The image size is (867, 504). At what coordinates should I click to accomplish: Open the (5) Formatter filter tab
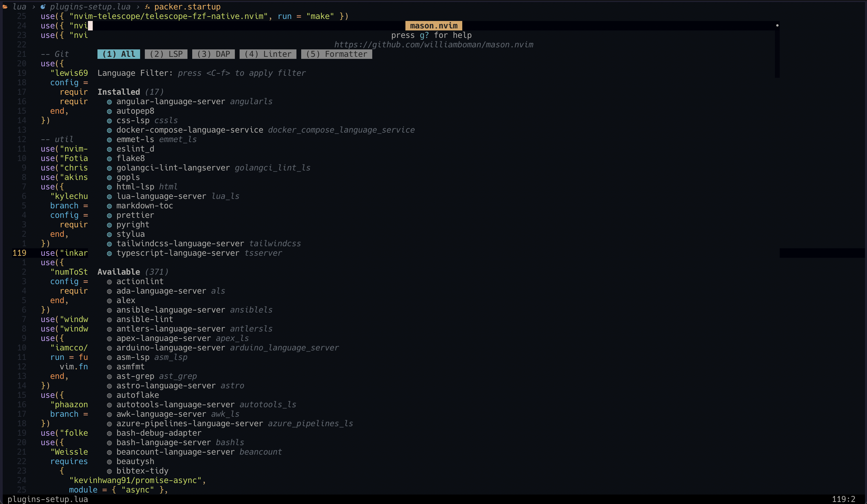pos(336,54)
